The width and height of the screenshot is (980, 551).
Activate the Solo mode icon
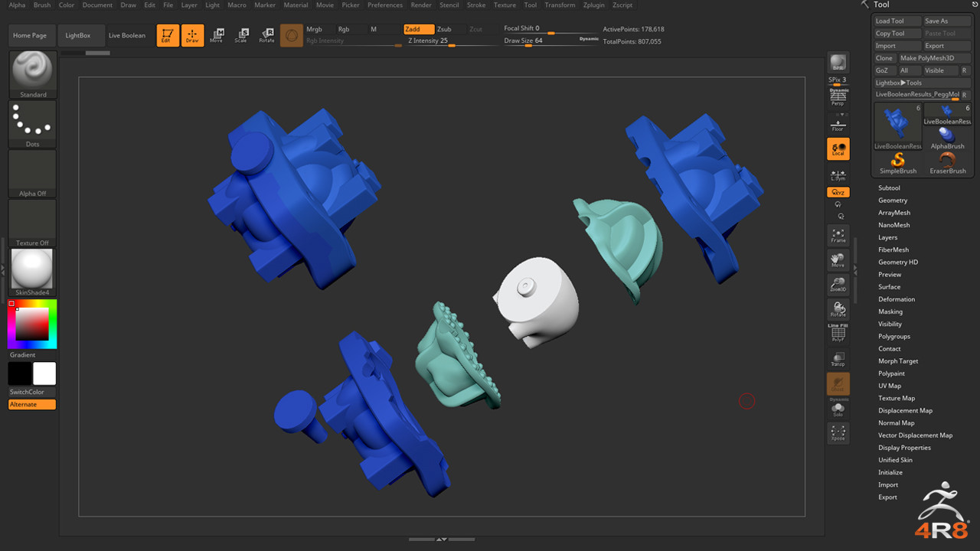point(838,408)
